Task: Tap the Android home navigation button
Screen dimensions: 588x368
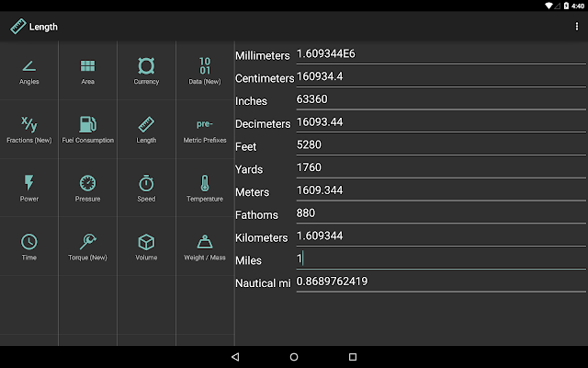Action: click(294, 357)
